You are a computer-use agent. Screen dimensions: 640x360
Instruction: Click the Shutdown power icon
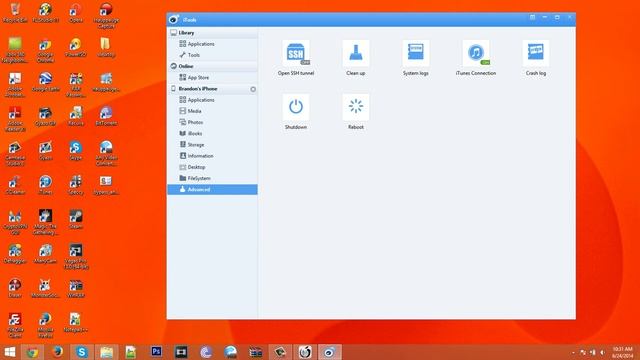click(296, 107)
